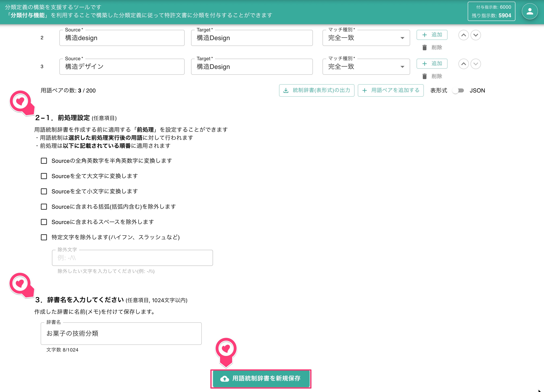The width and height of the screenshot is (544, 392).
Task: Move row 2 term pair up
Action: tap(463, 35)
